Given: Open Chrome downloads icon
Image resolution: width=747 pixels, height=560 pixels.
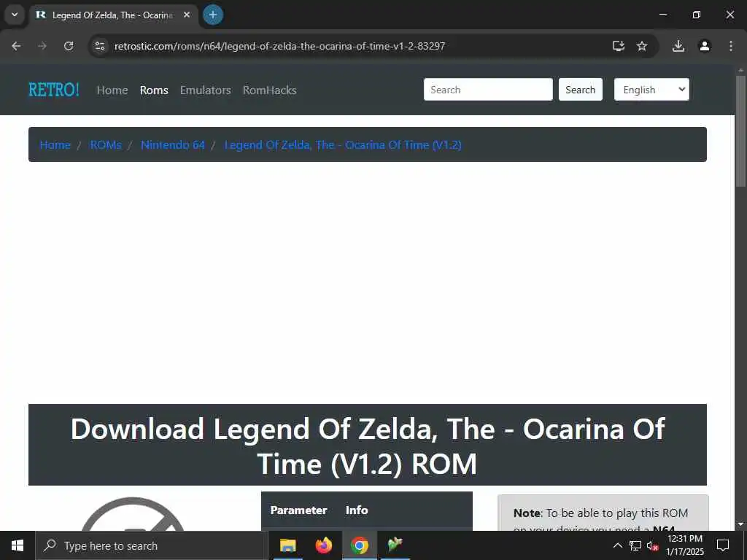Looking at the screenshot, I should pos(678,46).
